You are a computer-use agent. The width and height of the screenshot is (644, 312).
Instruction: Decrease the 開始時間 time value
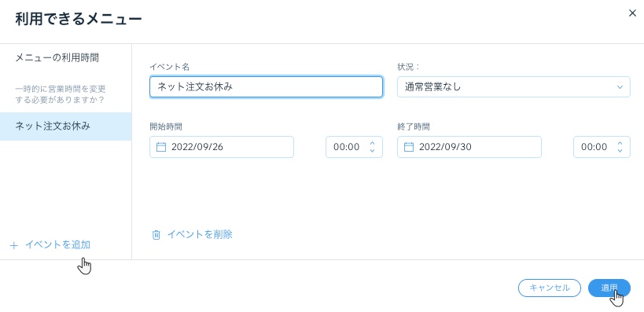(372, 151)
